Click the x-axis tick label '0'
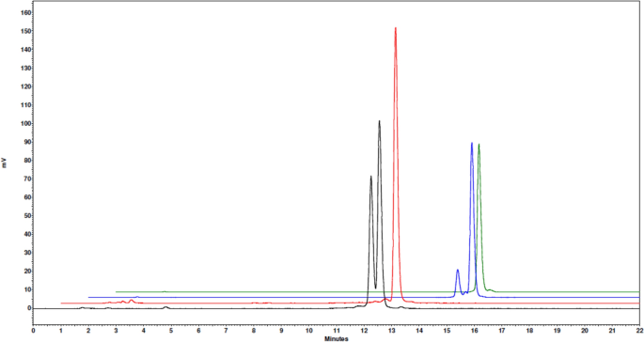The width and height of the screenshot is (644, 342). [33, 331]
